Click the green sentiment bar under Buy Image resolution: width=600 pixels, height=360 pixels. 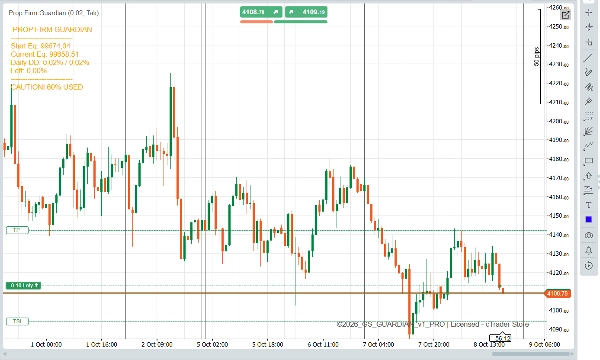click(x=301, y=21)
